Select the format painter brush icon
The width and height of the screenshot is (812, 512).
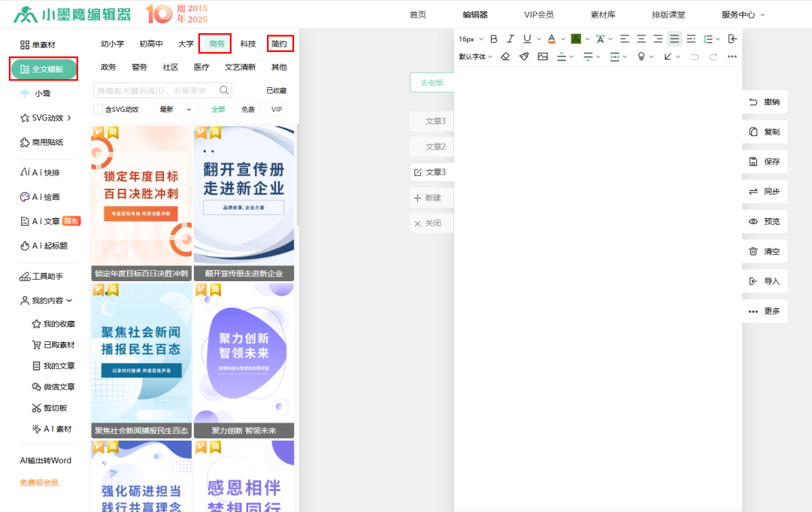(524, 56)
